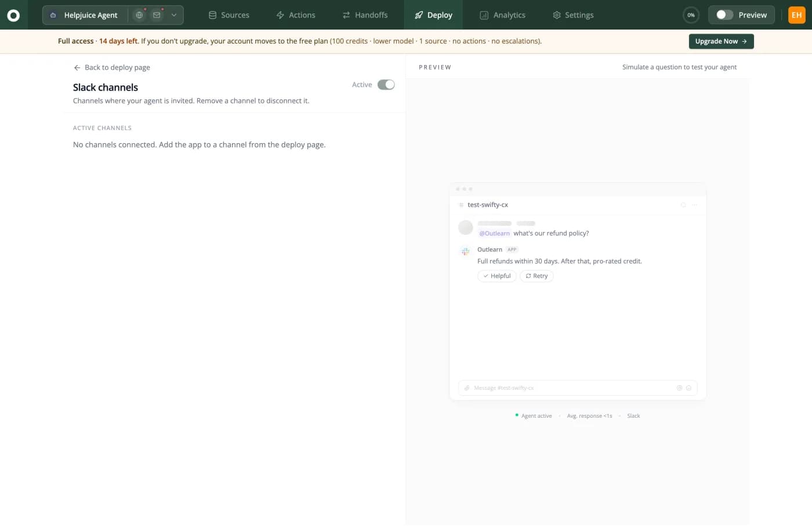
Task: Click the attachment paperclip icon
Action: 467,388
